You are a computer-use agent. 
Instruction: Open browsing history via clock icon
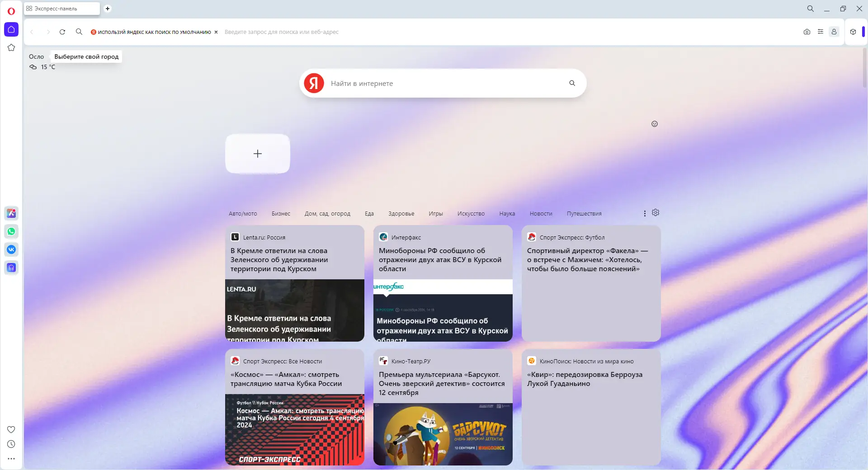click(x=11, y=444)
